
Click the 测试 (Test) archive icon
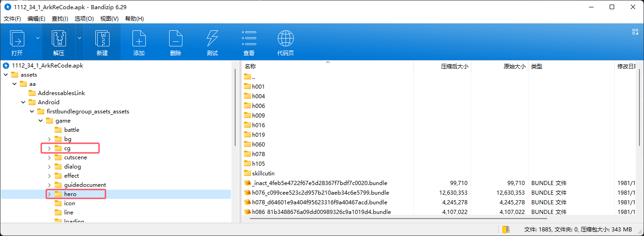tap(212, 39)
